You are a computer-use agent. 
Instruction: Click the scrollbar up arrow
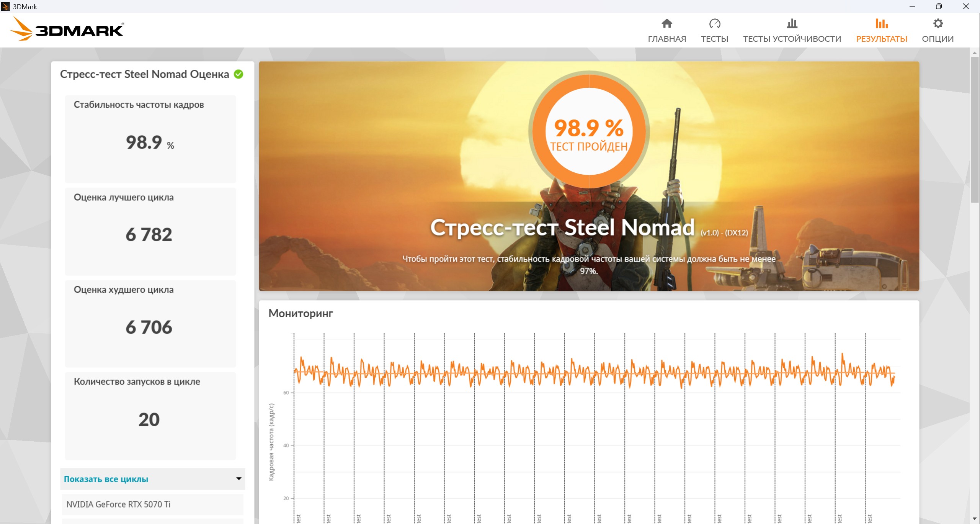point(975,52)
